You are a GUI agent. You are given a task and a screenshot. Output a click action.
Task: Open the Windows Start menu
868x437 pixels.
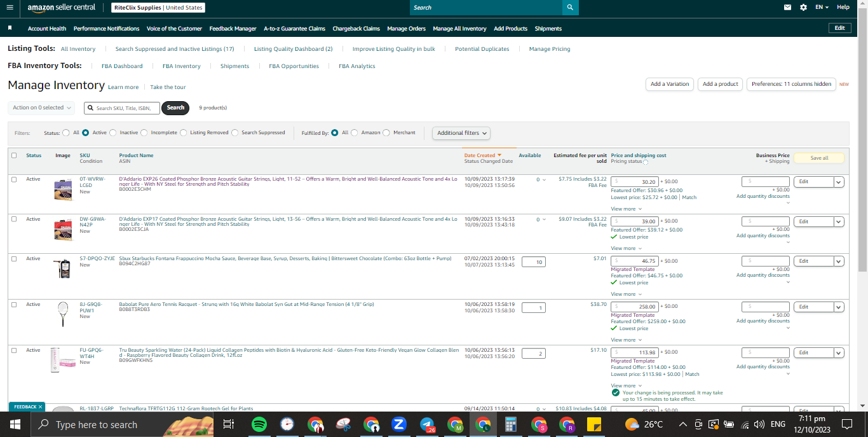15,424
